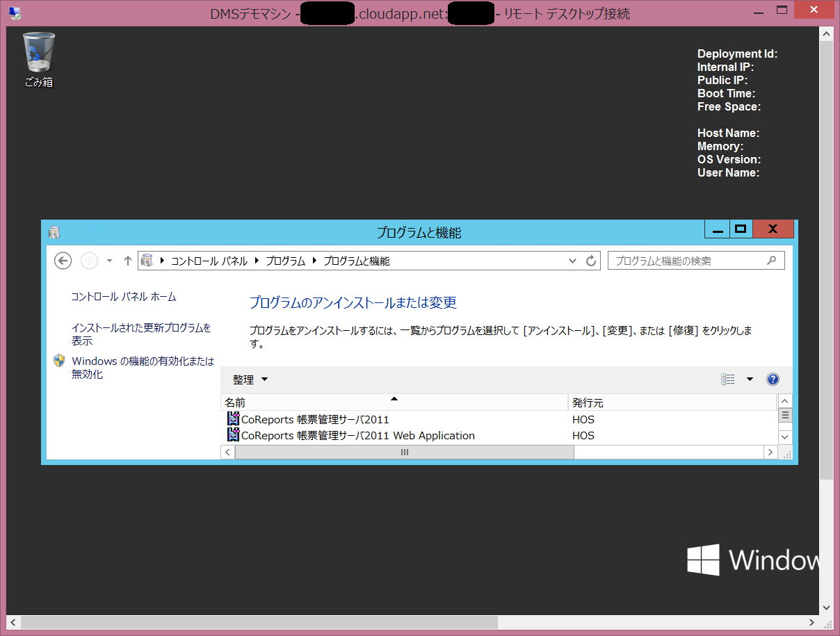Sort list by 発行元 column header

672,402
